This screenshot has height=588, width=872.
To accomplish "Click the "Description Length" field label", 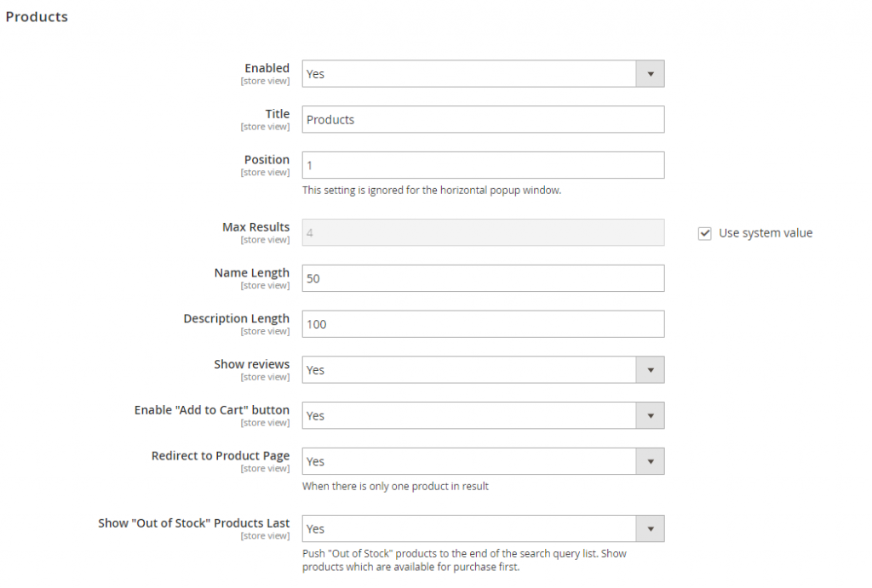I will tap(236, 319).
